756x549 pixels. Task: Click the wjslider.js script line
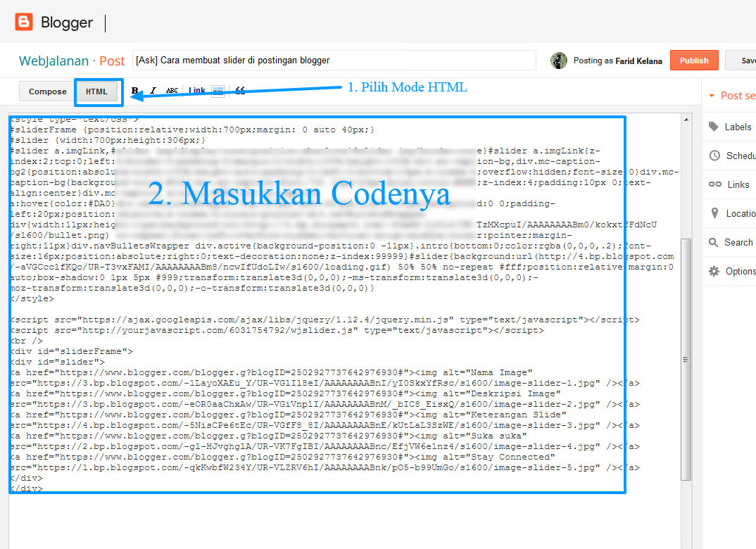[x=277, y=330]
